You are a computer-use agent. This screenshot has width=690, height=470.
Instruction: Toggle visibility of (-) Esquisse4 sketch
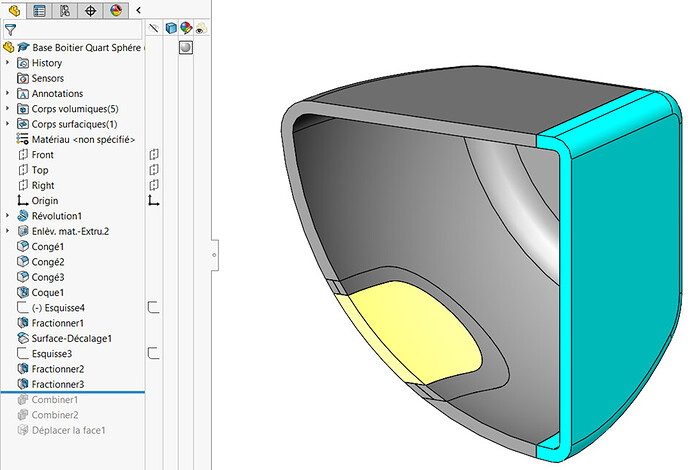(154, 307)
